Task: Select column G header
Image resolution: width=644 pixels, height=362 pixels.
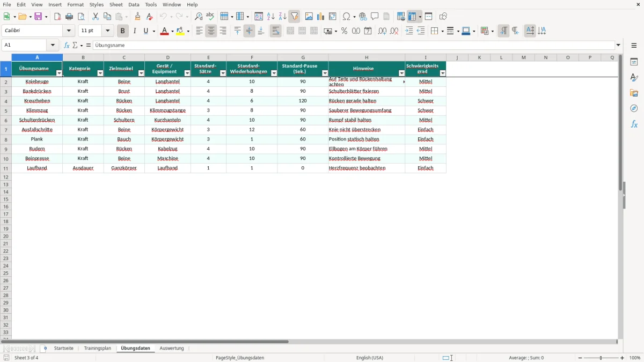Action: click(303, 57)
